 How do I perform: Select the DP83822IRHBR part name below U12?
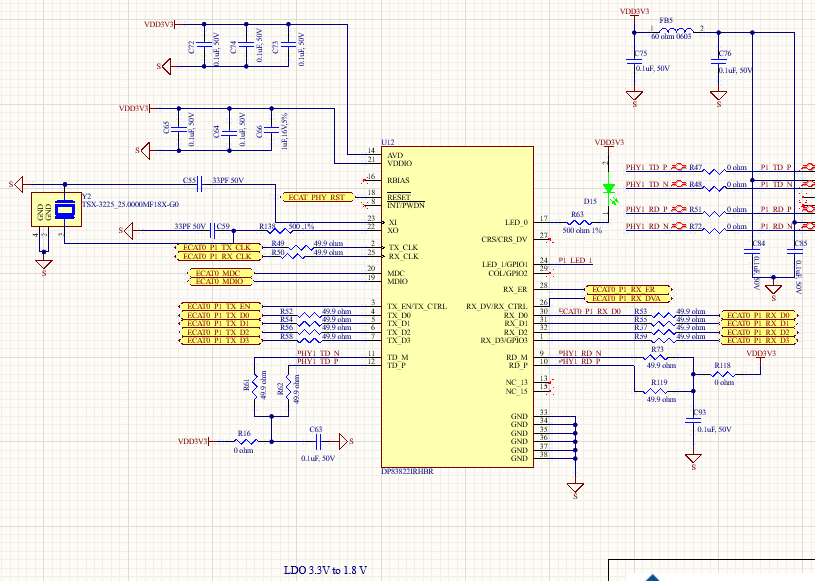point(407,471)
